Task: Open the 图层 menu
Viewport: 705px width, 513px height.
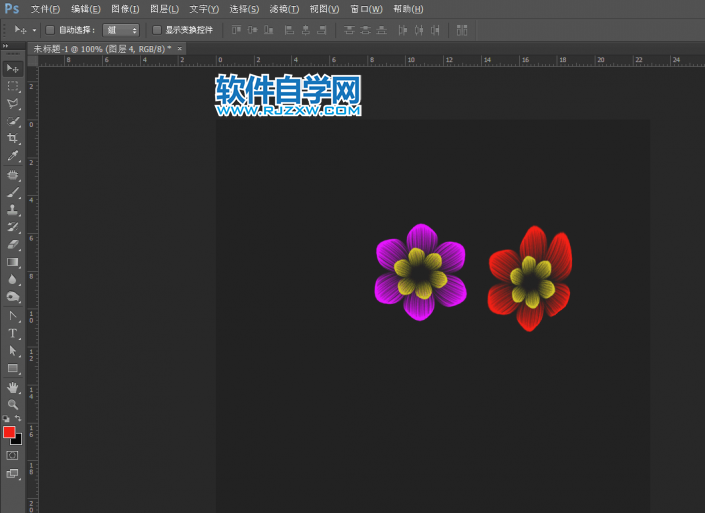Action: tap(164, 9)
